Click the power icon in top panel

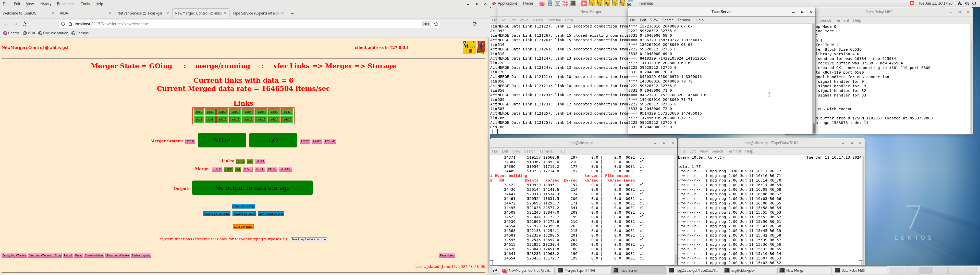[974, 3]
